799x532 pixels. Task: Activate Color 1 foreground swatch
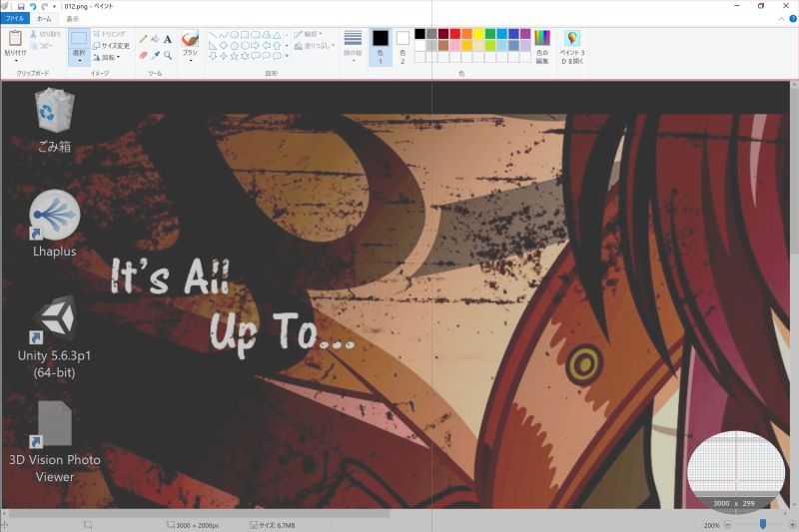tap(381, 47)
